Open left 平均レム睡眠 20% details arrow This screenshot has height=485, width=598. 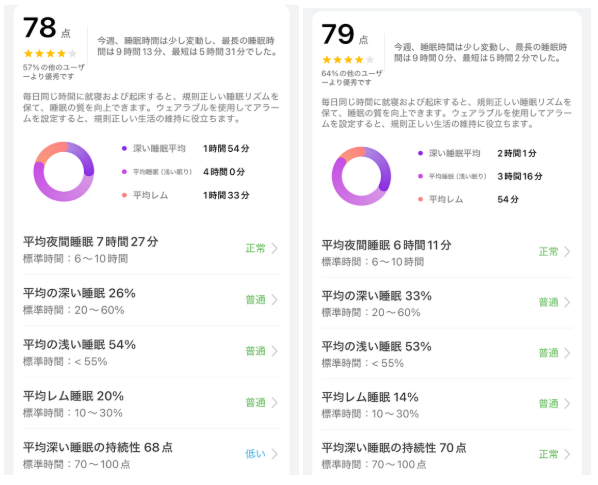click(275, 403)
